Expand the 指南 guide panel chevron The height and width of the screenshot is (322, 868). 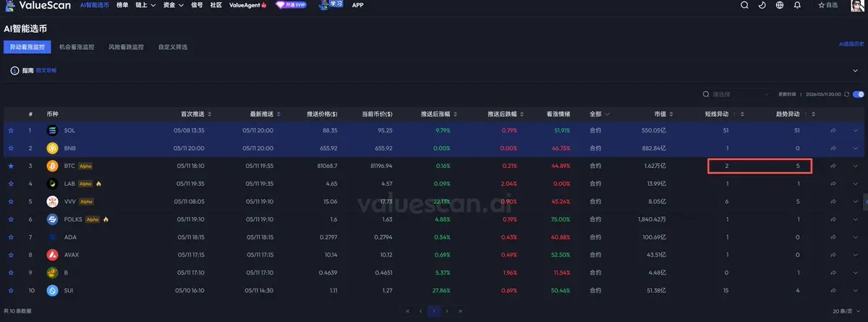pos(856,71)
